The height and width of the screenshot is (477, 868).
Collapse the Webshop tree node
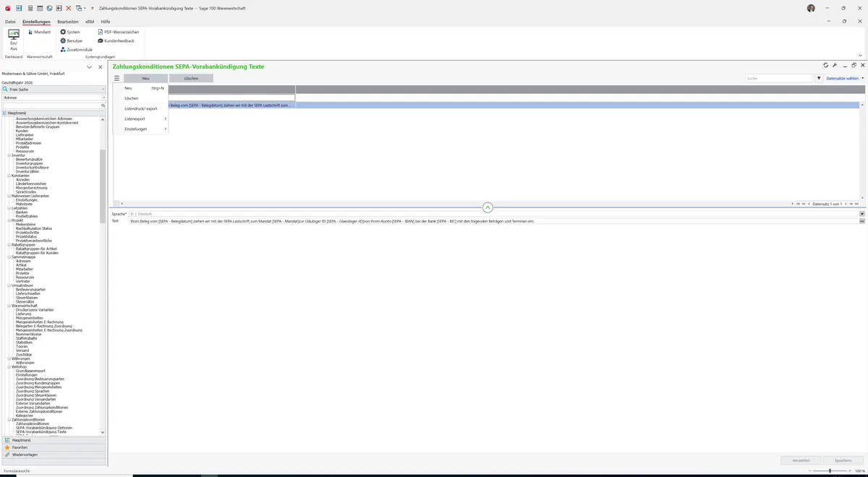tap(9, 367)
